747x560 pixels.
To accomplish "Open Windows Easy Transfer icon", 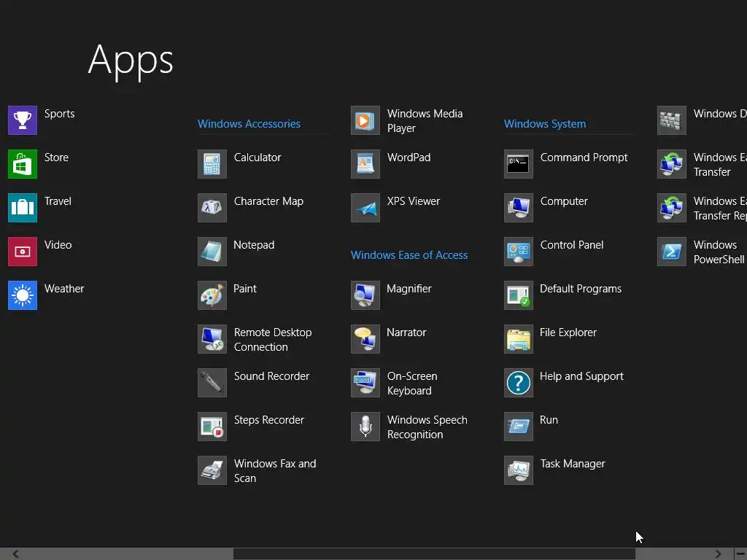I will [x=672, y=164].
